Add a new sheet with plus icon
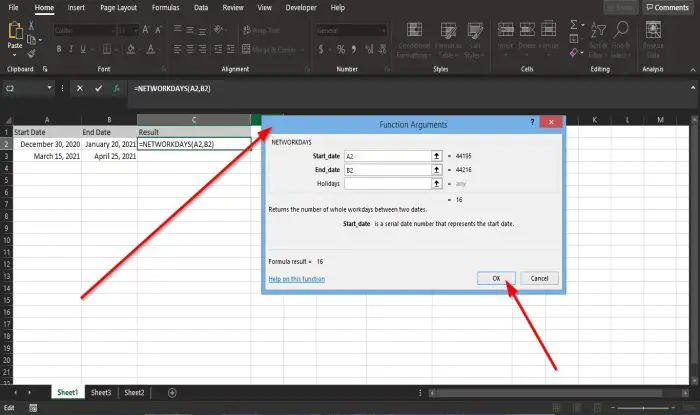Screen dimensions: 700x415 172,393
